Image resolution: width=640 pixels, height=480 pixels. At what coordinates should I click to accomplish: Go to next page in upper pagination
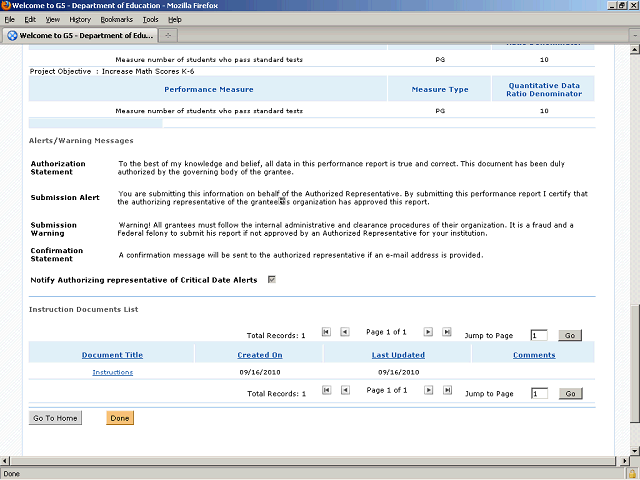click(x=428, y=332)
